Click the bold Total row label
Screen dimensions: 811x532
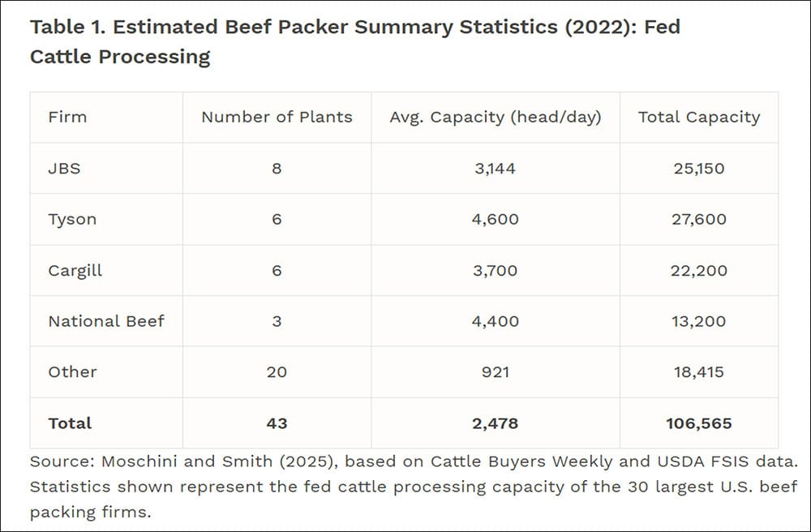[70, 423]
